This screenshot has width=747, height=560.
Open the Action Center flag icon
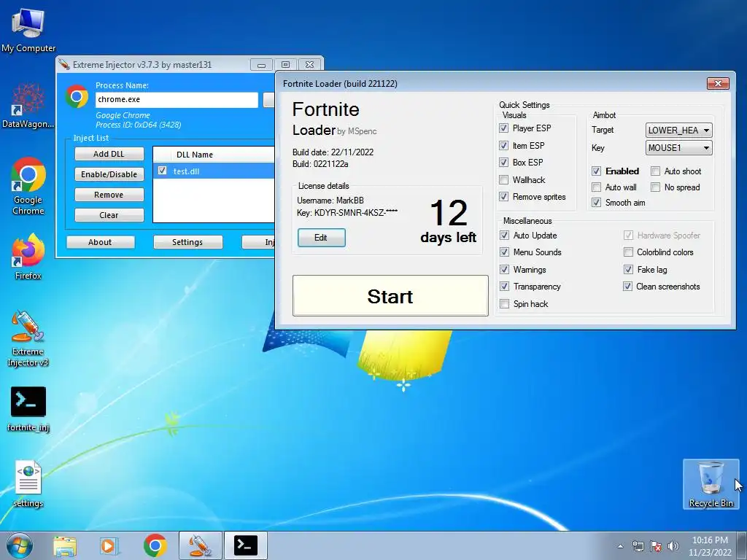click(656, 546)
